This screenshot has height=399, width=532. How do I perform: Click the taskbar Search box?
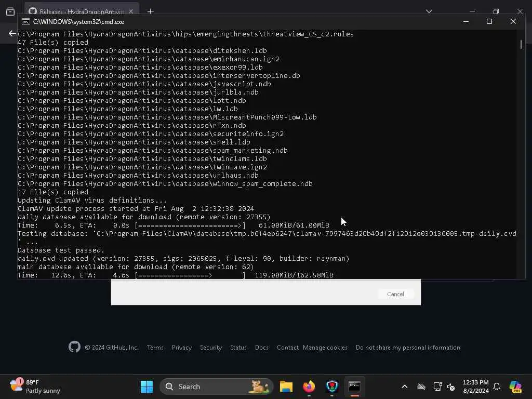pos(217,387)
